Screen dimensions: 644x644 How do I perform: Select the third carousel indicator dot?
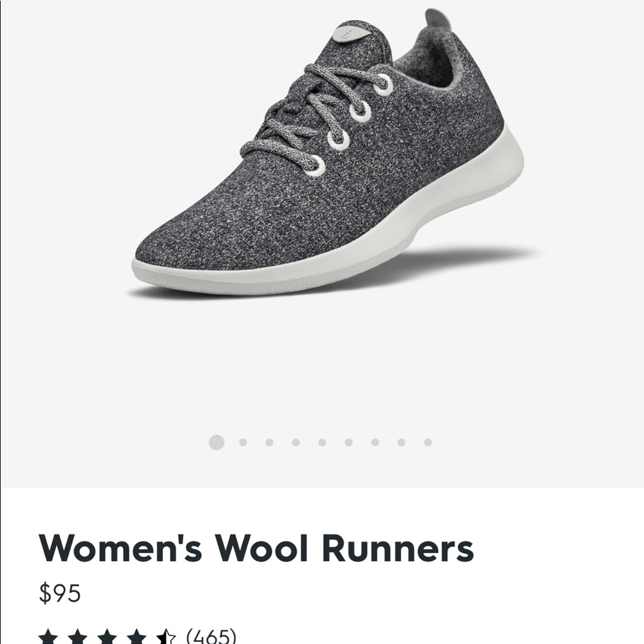click(x=269, y=442)
